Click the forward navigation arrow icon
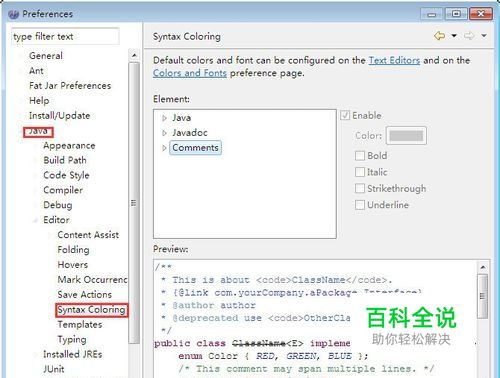The width and height of the screenshot is (500, 378). tap(469, 35)
